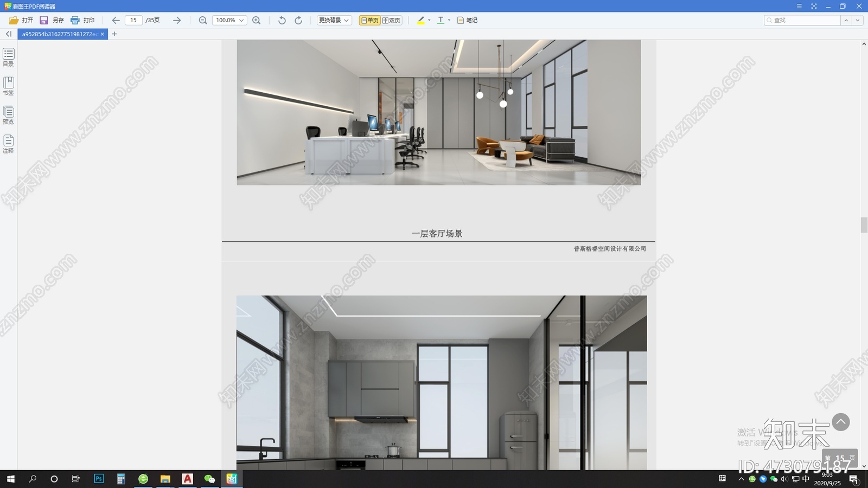Open the calculator app on taskbar
Viewport: 868px width, 488px height.
click(121, 479)
